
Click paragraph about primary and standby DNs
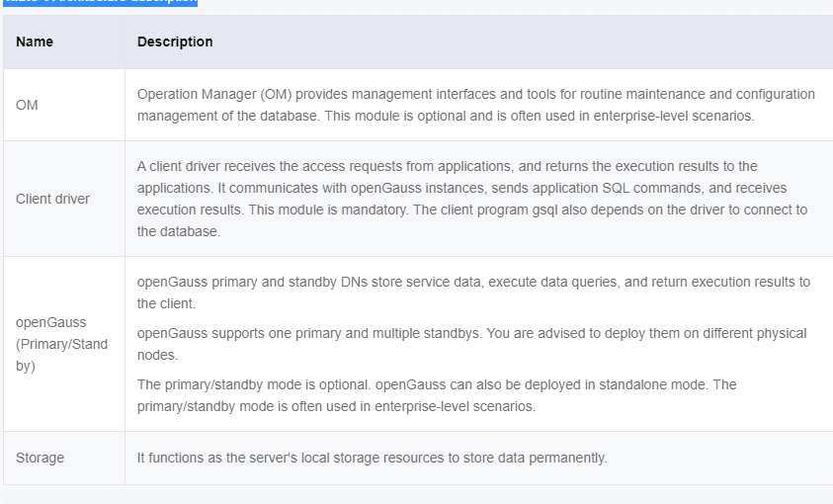tap(474, 293)
